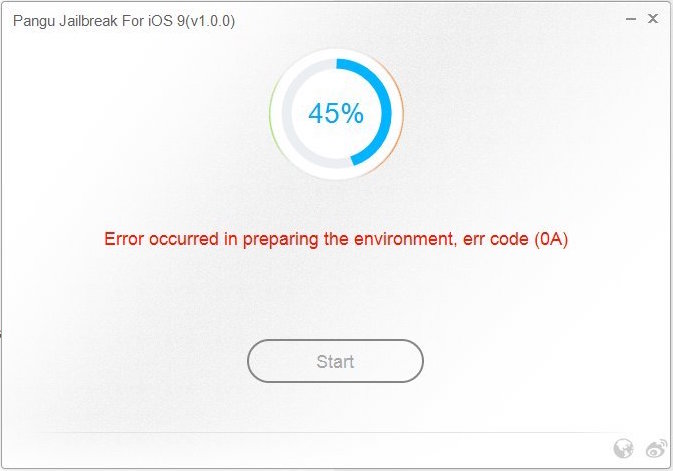
Task: Click the word "Jailbreak" in window title
Action: [89, 21]
